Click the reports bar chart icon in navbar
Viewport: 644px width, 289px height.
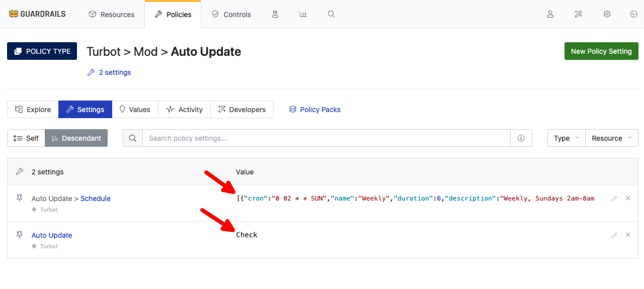pyautogui.click(x=303, y=14)
